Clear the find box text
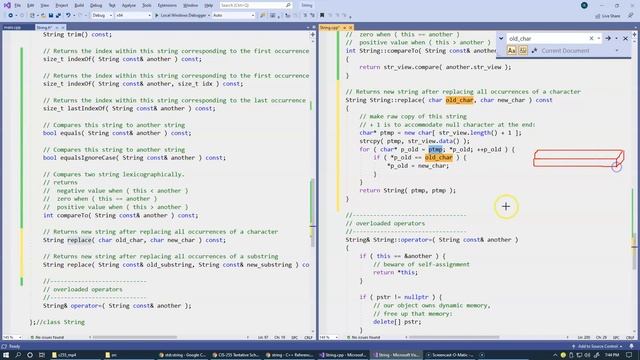 [591, 38]
